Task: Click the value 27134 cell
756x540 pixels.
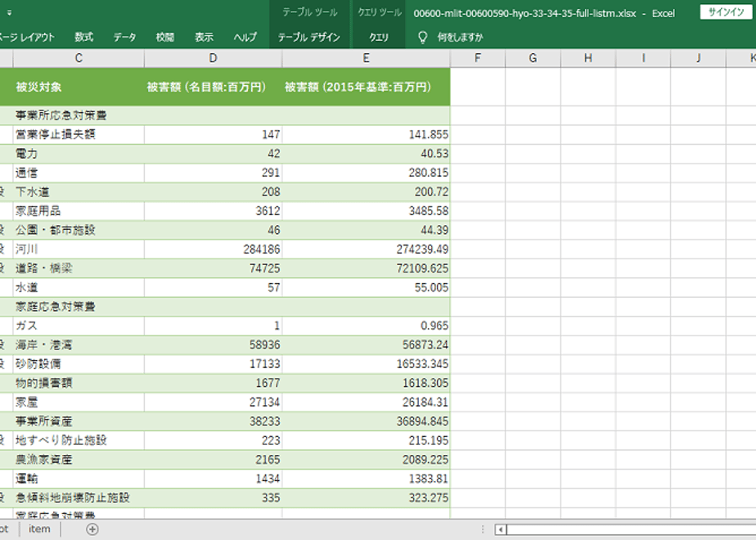Action: pos(213,403)
